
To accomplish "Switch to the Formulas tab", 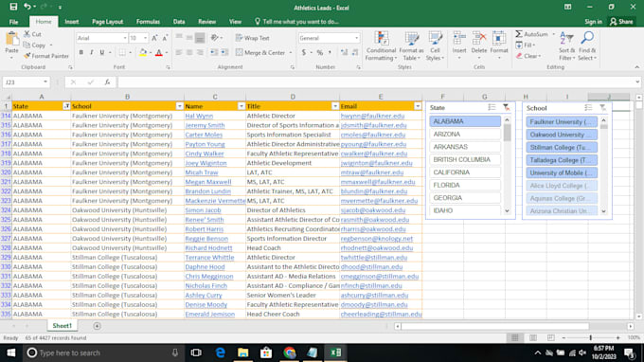I will [x=148, y=22].
